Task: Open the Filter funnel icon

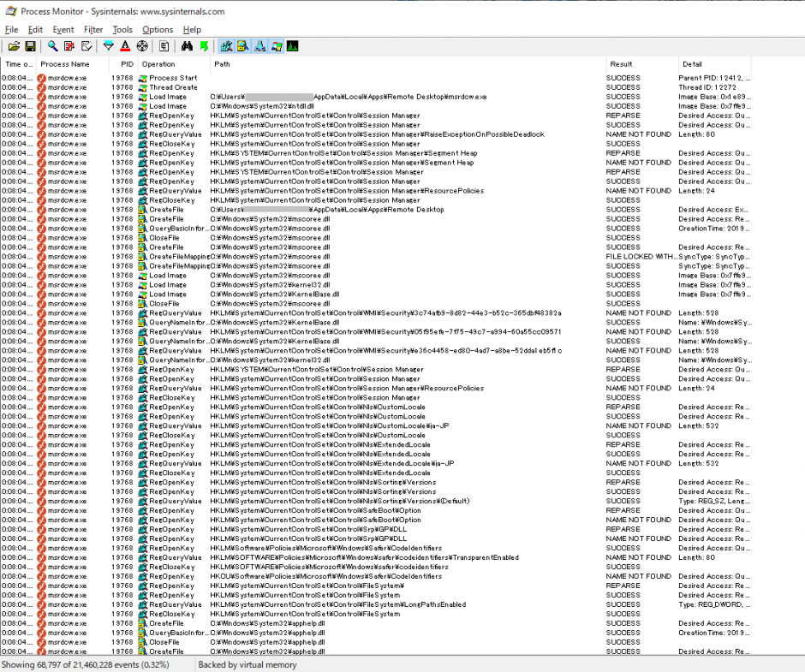Action: (x=109, y=46)
